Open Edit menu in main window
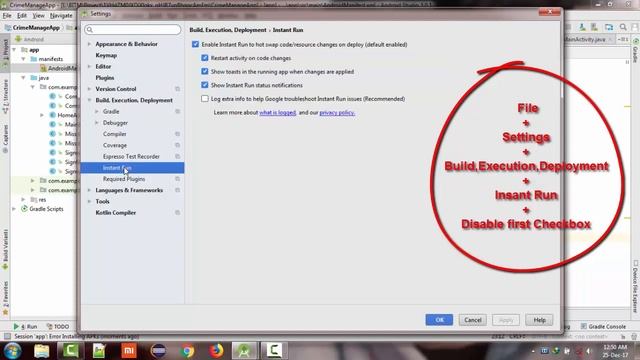The image size is (640, 360). (22, 16)
